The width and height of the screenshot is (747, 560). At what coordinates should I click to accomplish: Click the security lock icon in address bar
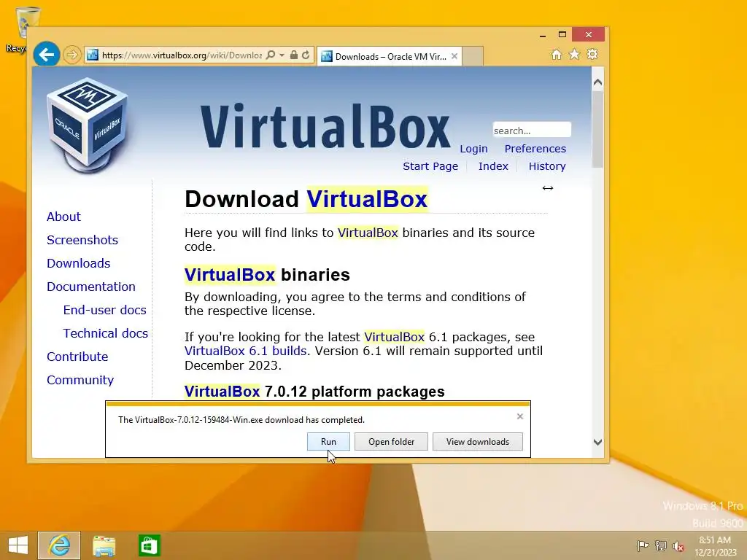[x=294, y=55]
